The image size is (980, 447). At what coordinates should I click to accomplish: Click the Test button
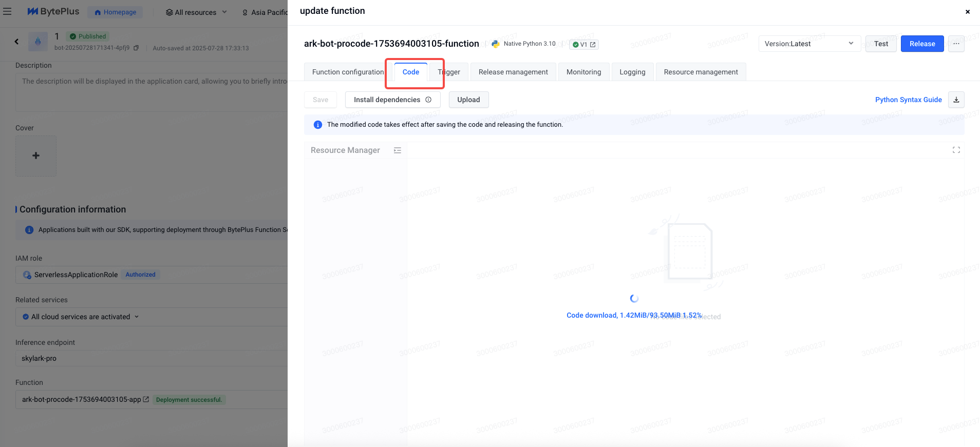(x=881, y=44)
